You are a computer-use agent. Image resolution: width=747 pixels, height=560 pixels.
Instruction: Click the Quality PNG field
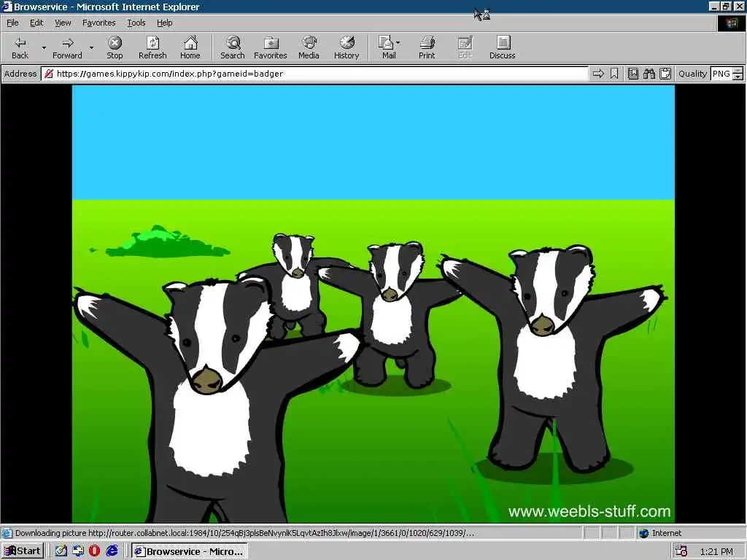pos(721,74)
